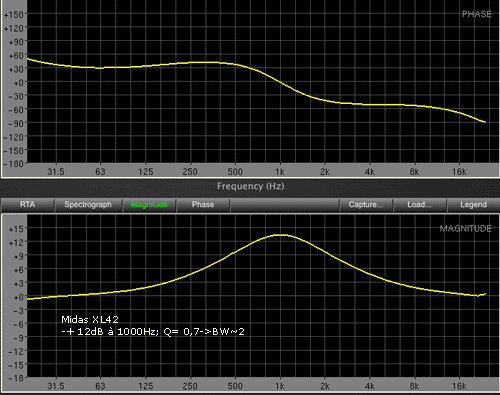Viewport: 500px width, 395px height.
Task: Switch to the RTA tab
Action: coord(27,205)
